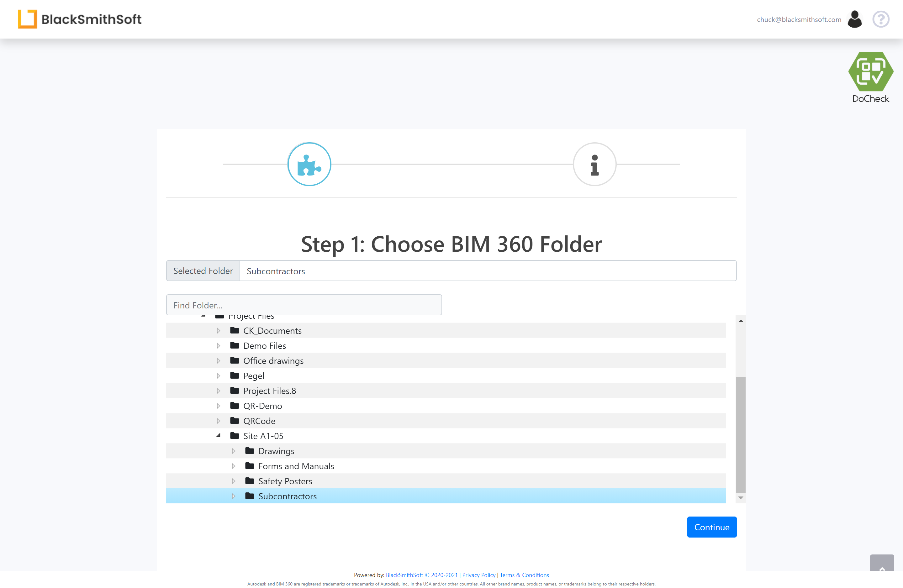
Task: Select the Safety Posters folder
Action: [x=285, y=481]
